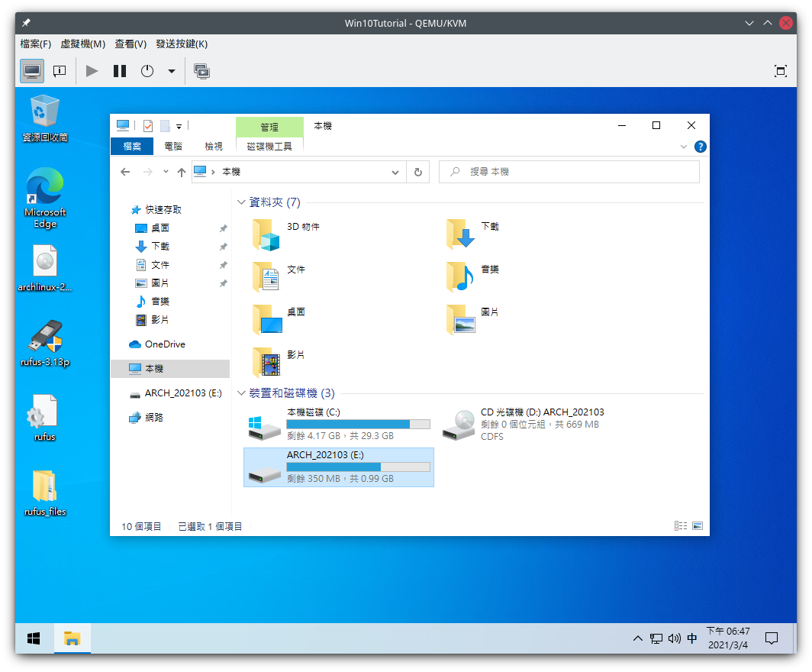Pause the virtual machine
Viewport: 812px width, 672px height.
[120, 71]
